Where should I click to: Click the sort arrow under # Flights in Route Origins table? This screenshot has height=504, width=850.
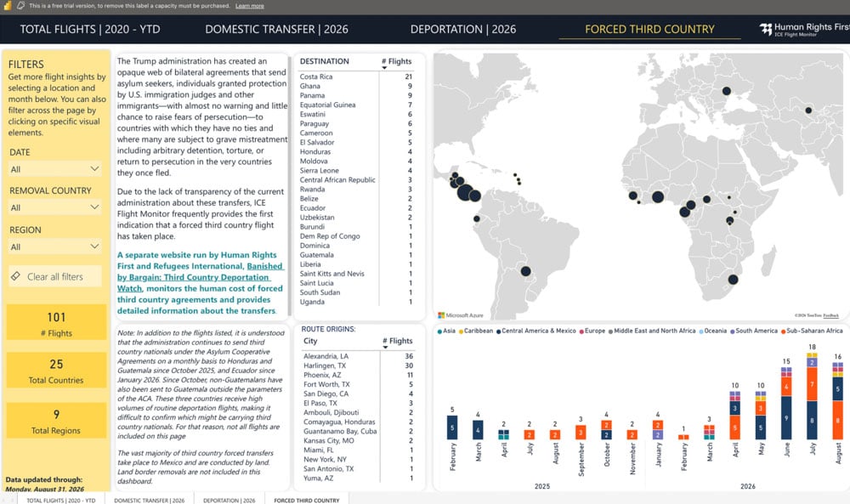click(x=385, y=348)
